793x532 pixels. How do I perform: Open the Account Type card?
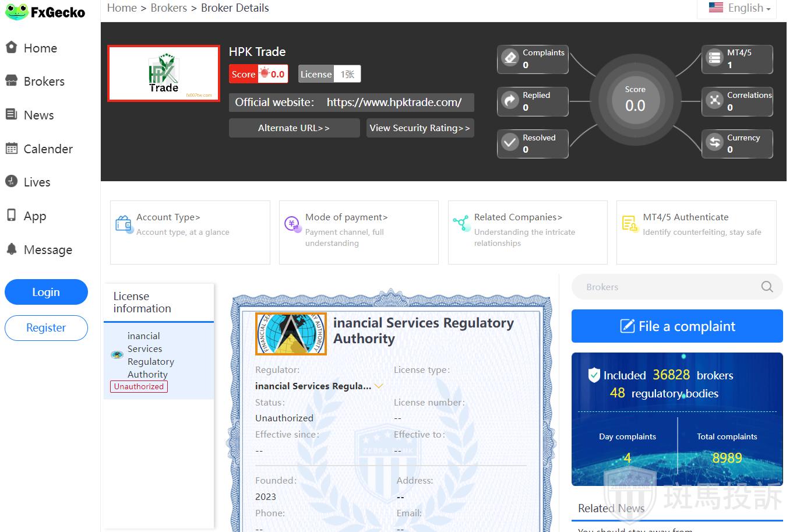click(190, 232)
